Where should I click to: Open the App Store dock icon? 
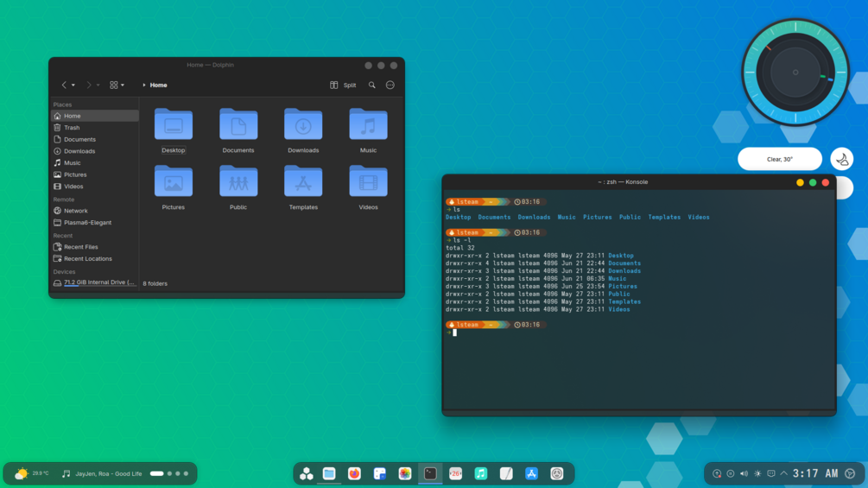point(531,473)
